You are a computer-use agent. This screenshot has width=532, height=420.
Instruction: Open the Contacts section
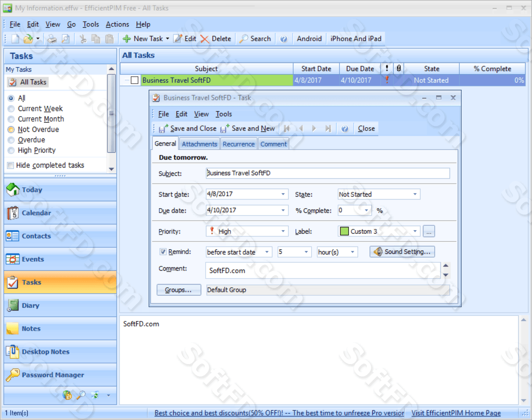click(60, 236)
